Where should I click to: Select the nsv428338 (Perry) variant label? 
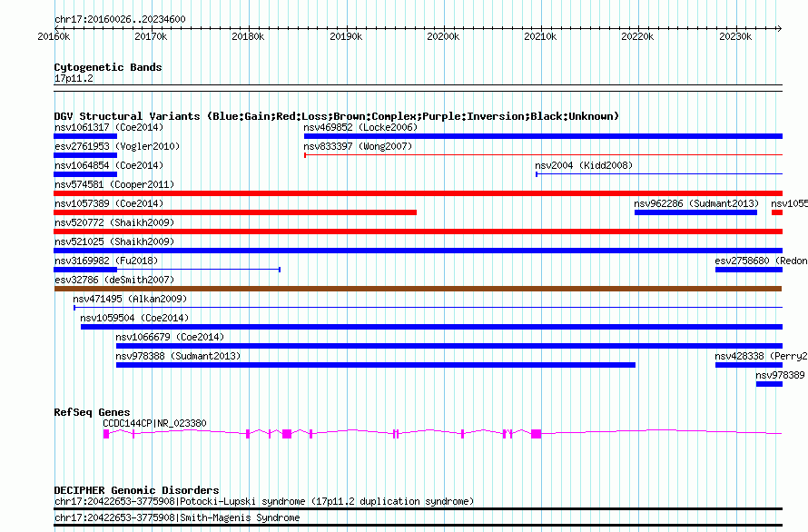click(x=761, y=356)
